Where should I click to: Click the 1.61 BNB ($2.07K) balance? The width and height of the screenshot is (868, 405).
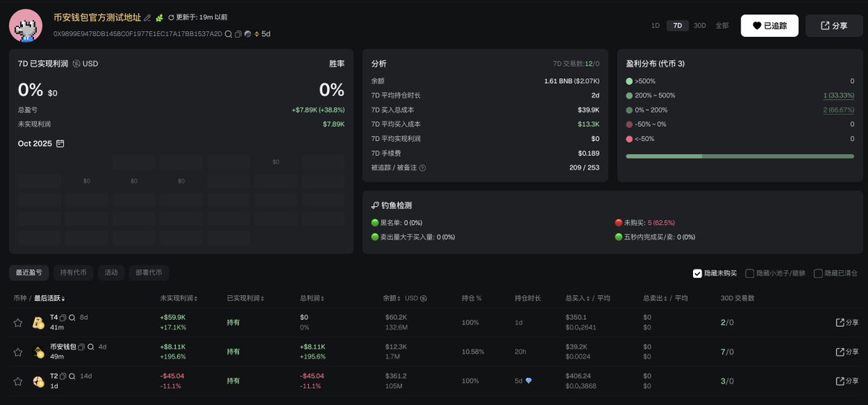pos(571,81)
